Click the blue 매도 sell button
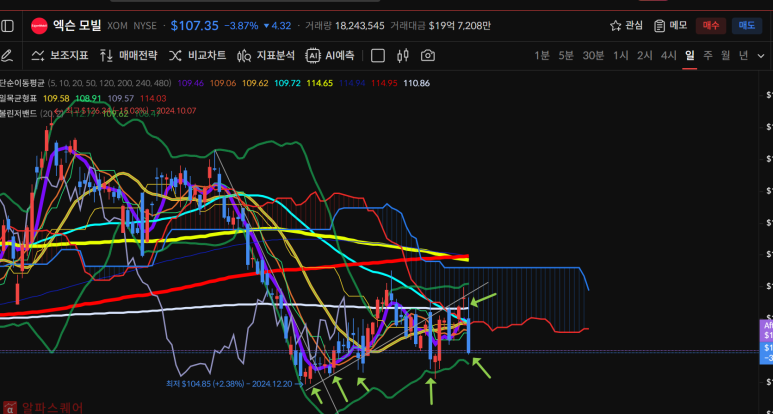 (x=747, y=26)
